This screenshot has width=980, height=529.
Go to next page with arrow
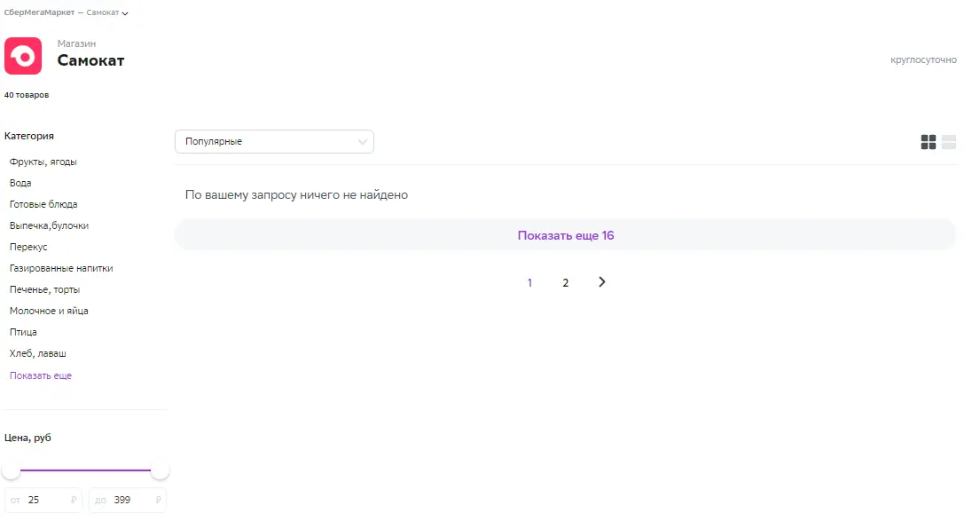coord(602,282)
